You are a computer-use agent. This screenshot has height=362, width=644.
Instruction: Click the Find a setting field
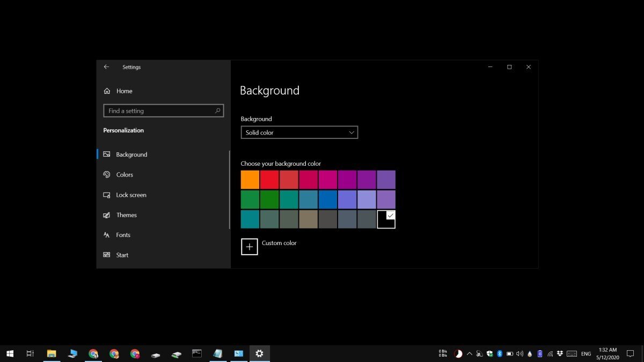click(x=158, y=111)
